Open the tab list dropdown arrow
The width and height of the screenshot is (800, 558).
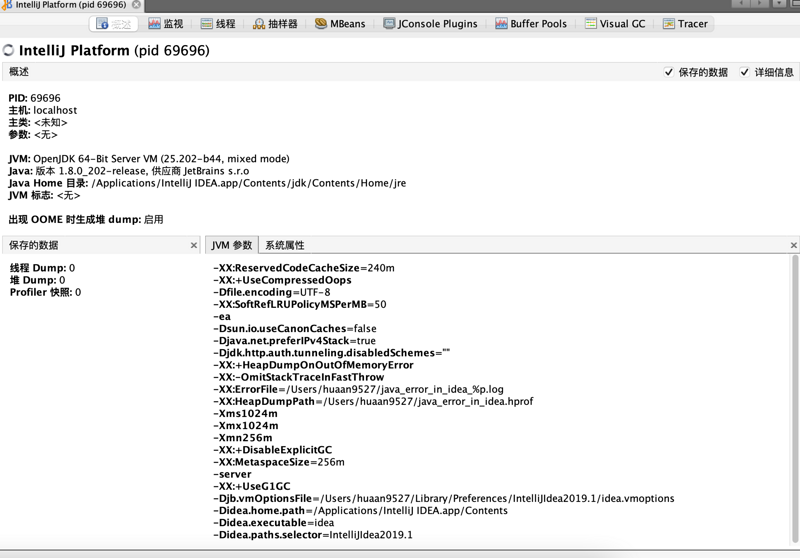pyautogui.click(x=779, y=4)
